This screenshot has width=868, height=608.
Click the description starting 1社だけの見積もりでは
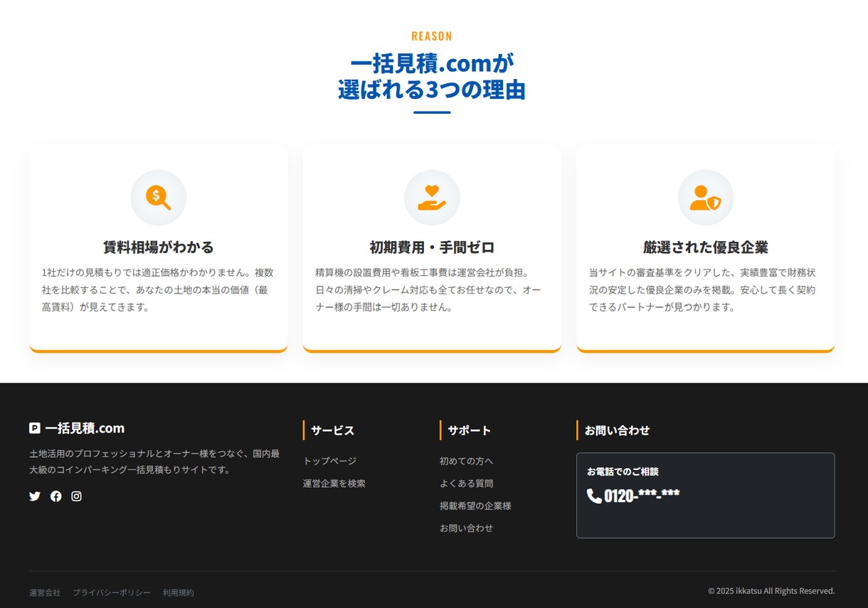click(x=158, y=290)
